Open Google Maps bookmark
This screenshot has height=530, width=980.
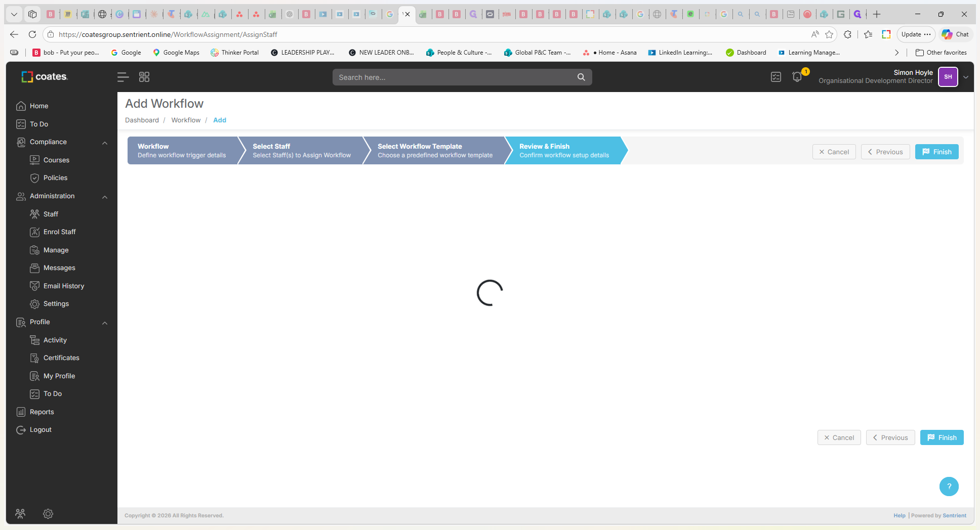pos(176,53)
